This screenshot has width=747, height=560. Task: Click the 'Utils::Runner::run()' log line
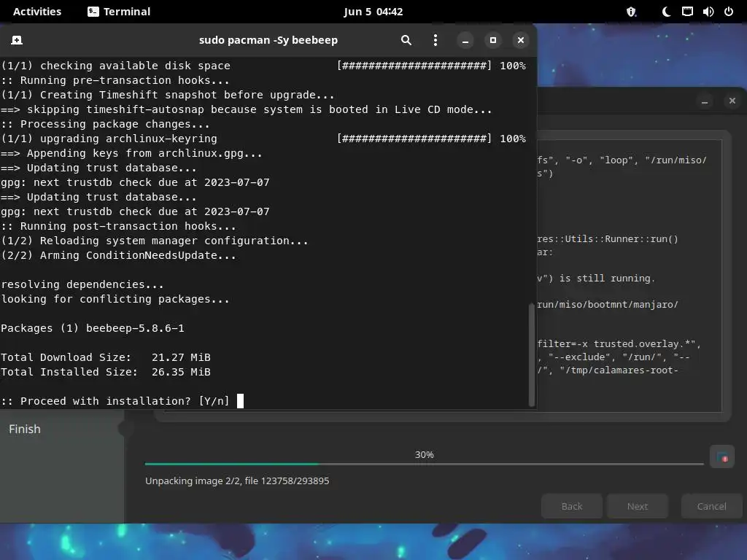608,239
